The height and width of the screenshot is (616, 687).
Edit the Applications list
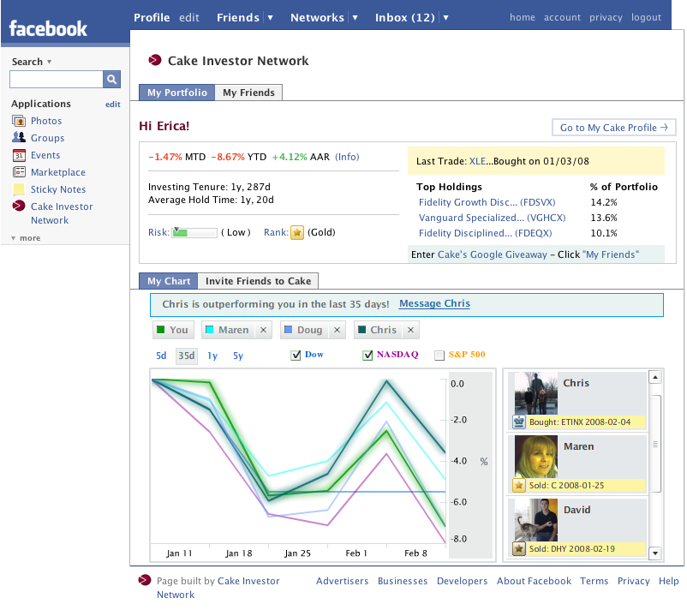(112, 105)
